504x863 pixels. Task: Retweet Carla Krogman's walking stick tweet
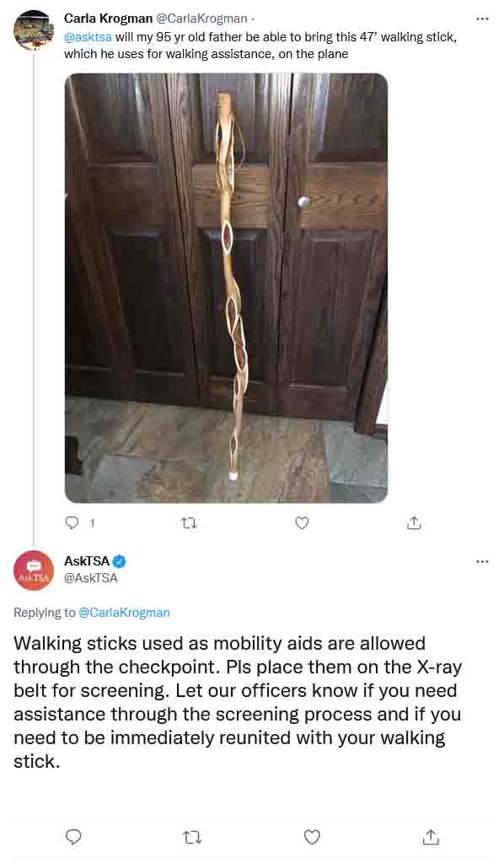[x=190, y=523]
